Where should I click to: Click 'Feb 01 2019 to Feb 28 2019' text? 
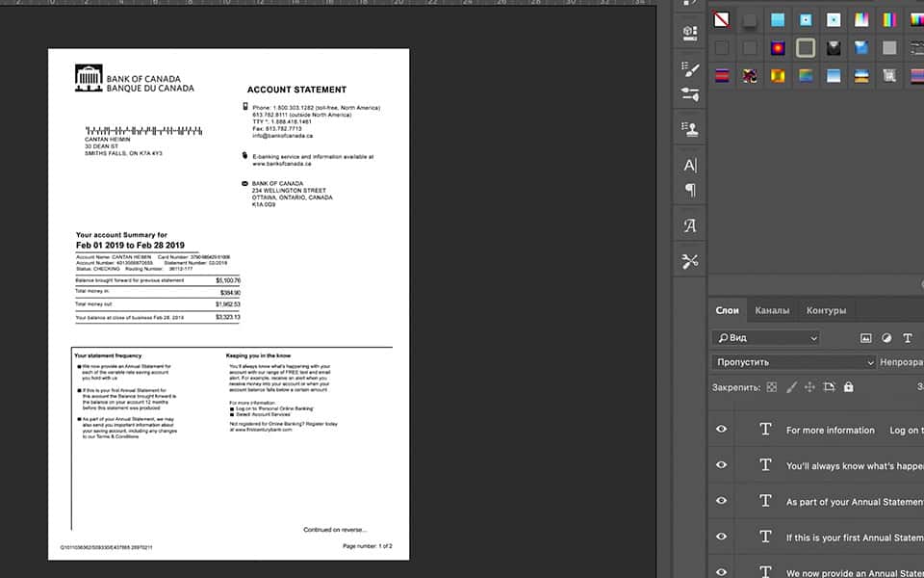click(130, 246)
